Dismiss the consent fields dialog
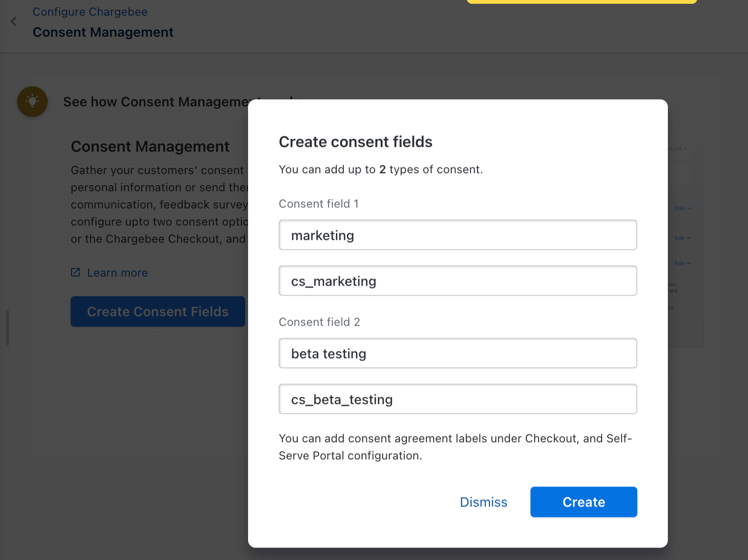 click(x=483, y=502)
